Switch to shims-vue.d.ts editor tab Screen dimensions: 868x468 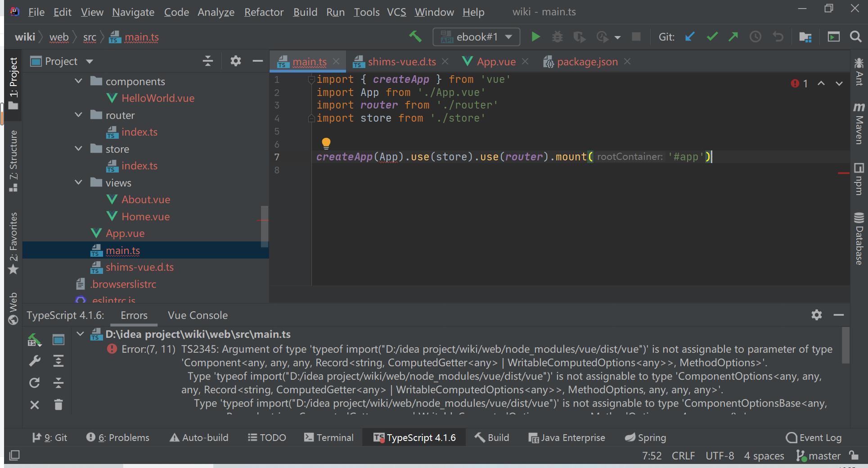[401, 62]
